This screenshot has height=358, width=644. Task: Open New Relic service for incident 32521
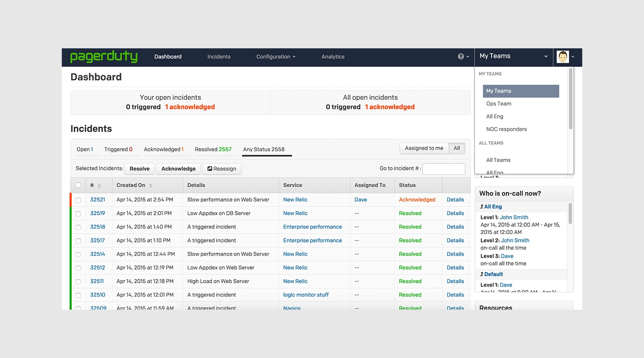click(295, 200)
